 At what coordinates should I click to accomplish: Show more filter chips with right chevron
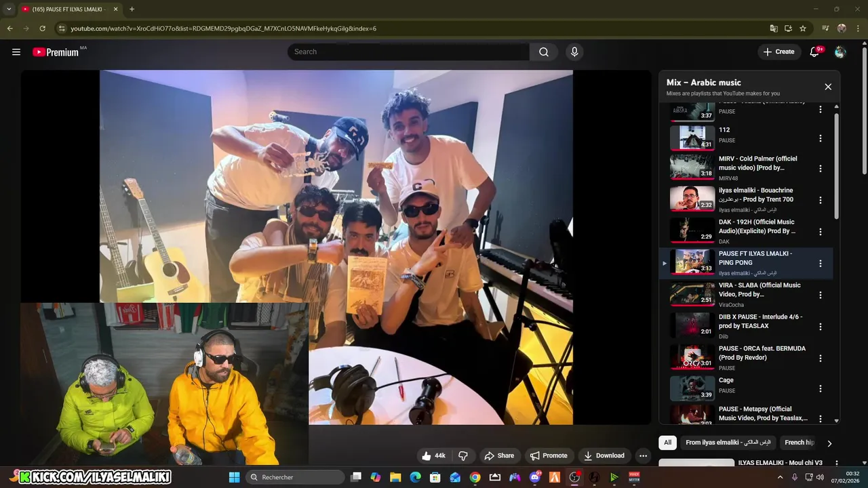pos(829,443)
